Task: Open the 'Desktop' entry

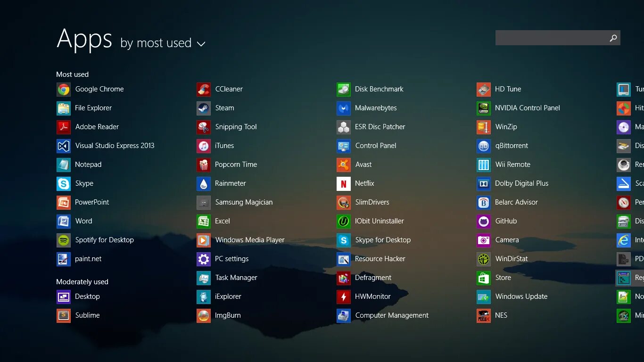Action: tap(78, 296)
